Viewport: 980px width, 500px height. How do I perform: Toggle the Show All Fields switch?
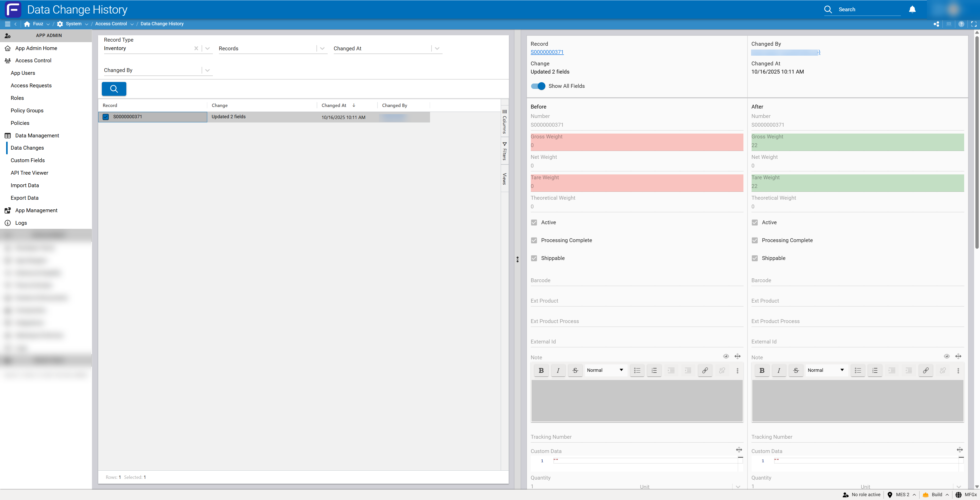tap(538, 86)
